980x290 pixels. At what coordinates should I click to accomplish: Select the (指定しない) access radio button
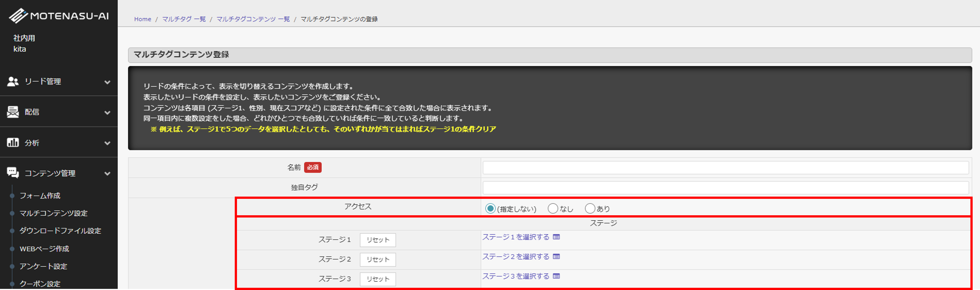click(x=490, y=208)
